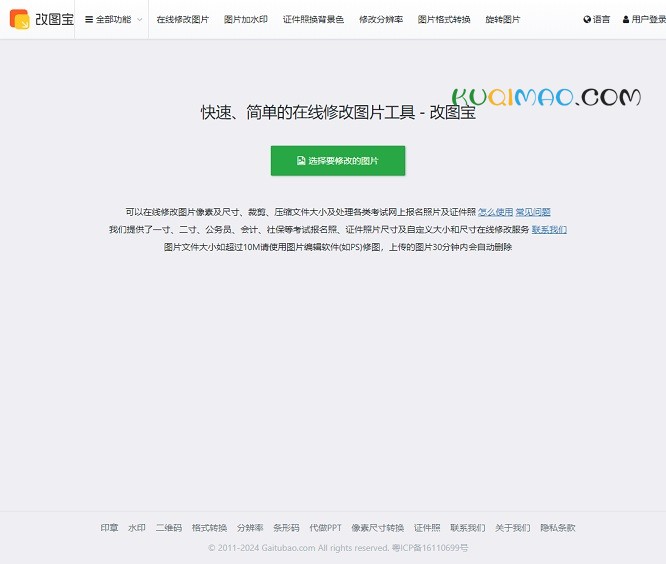Open the 条形码 footer link
The image size is (666, 564).
click(286, 528)
